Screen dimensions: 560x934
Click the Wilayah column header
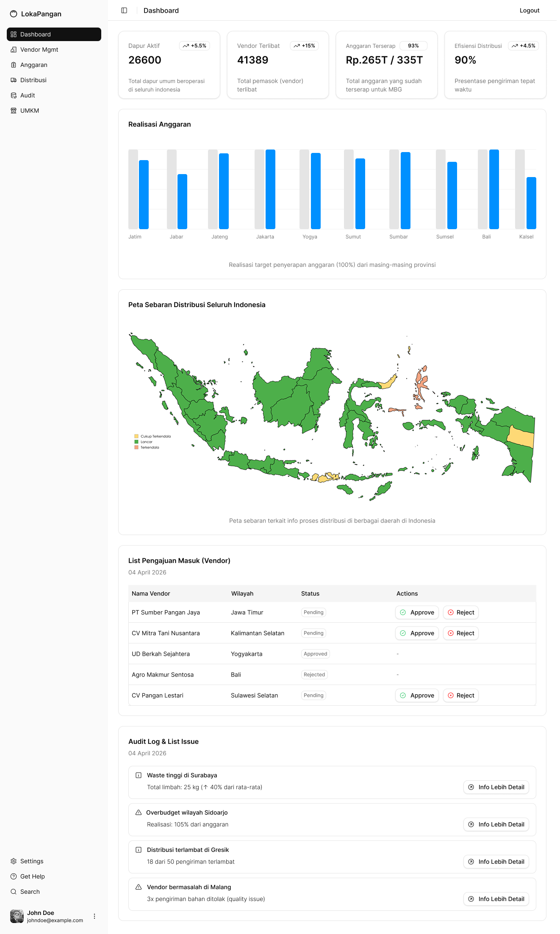pos(242,593)
